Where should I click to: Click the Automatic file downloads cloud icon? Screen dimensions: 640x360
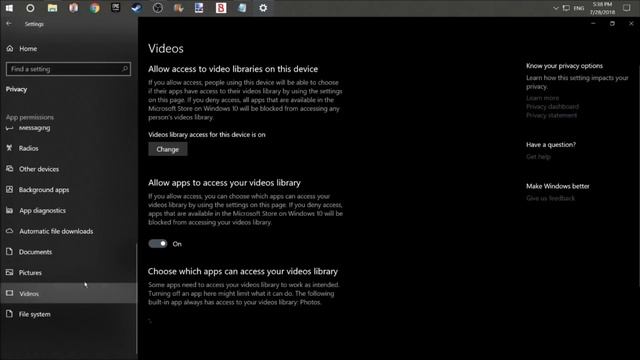tap(9, 231)
